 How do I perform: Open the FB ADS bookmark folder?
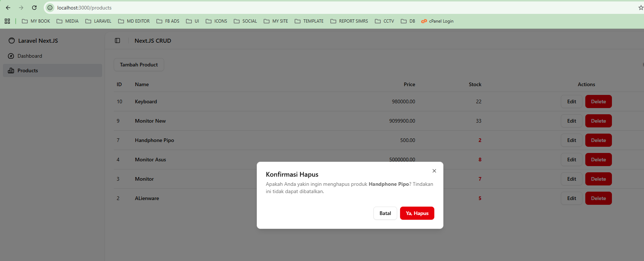point(168,21)
